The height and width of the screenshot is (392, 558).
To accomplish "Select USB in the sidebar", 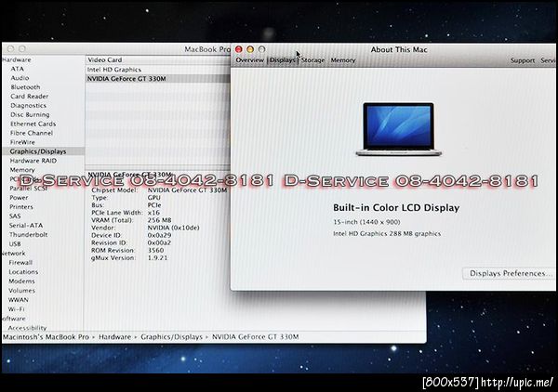I will [x=15, y=243].
